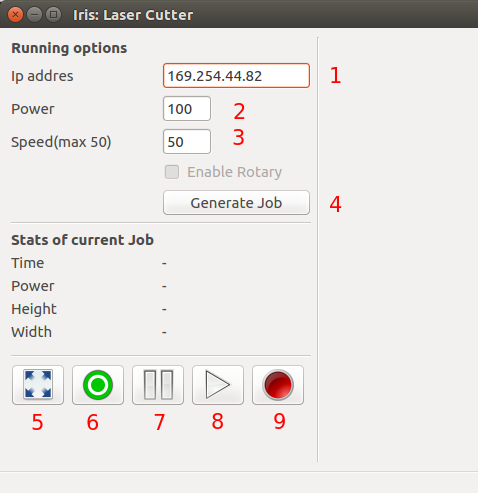Close the Iris: Laser Cutter window
478x493 pixels.
tap(15, 15)
